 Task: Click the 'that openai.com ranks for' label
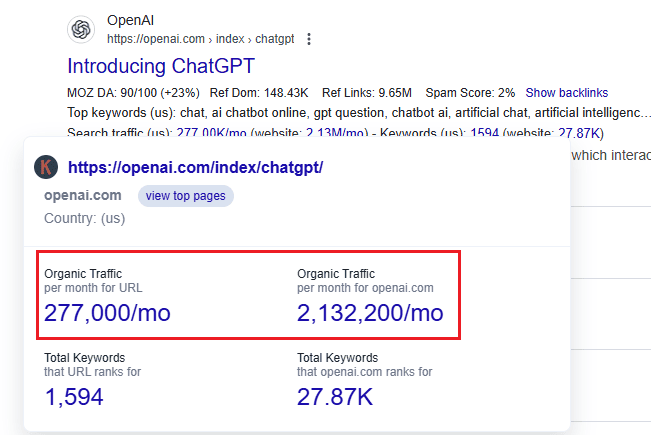point(365,371)
